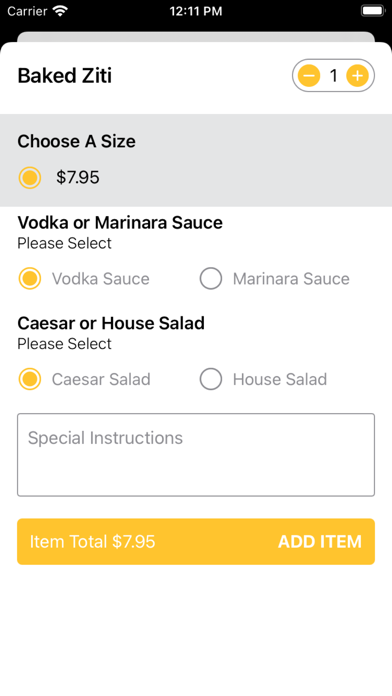Tap the Vodka or Marinara Sauce heading
Image resolution: width=392 pixels, height=696 pixels.
(x=120, y=222)
